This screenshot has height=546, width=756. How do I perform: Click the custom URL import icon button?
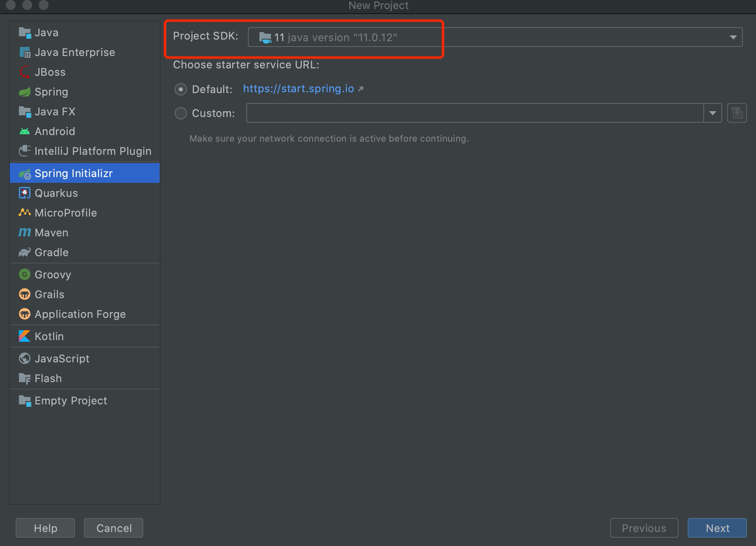(x=737, y=113)
